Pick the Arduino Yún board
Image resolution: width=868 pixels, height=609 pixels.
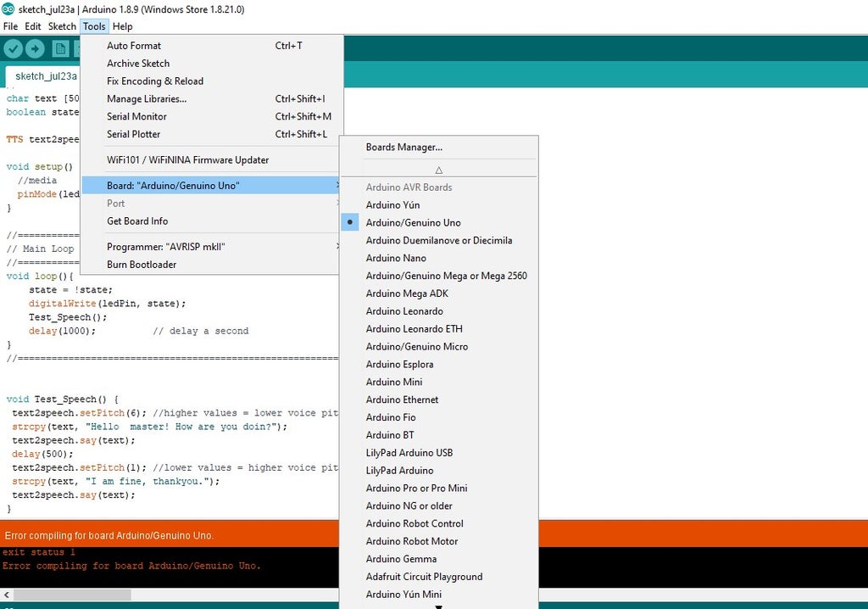coord(439,204)
